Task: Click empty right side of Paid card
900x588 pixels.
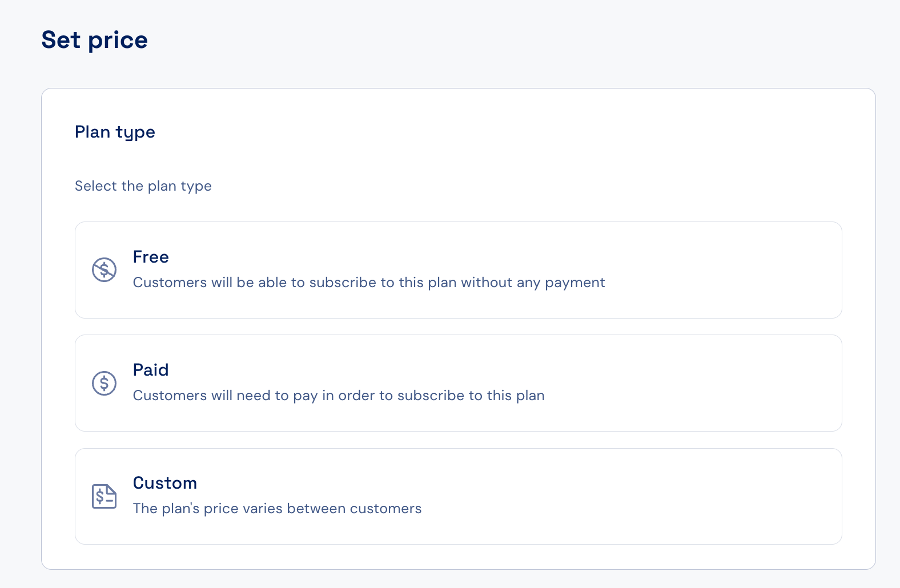Action: (x=697, y=383)
